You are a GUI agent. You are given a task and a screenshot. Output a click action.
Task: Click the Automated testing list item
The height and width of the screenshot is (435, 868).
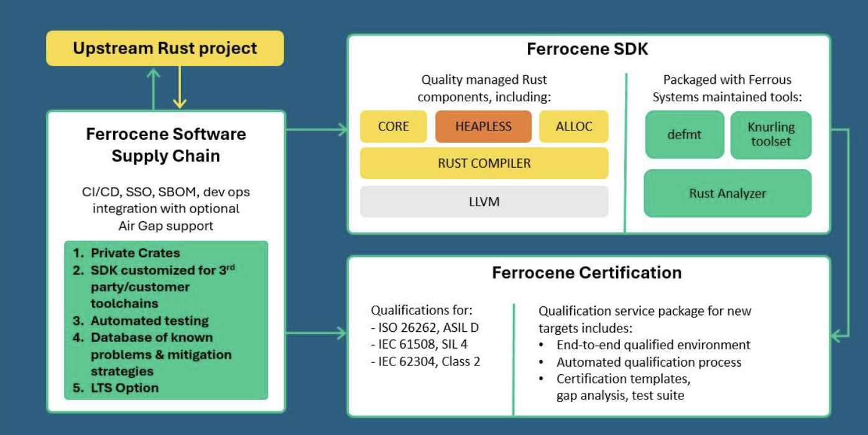[x=149, y=321]
